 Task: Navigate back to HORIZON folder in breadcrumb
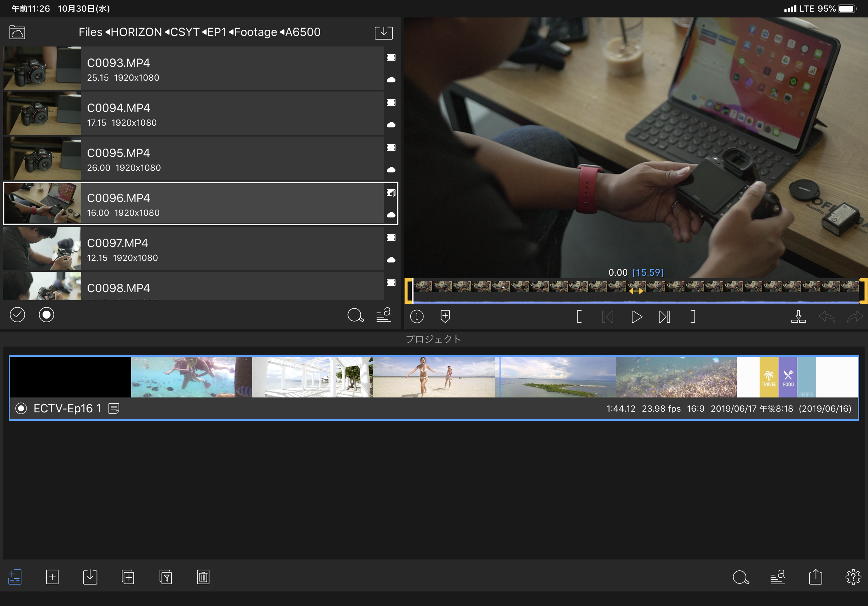[136, 32]
